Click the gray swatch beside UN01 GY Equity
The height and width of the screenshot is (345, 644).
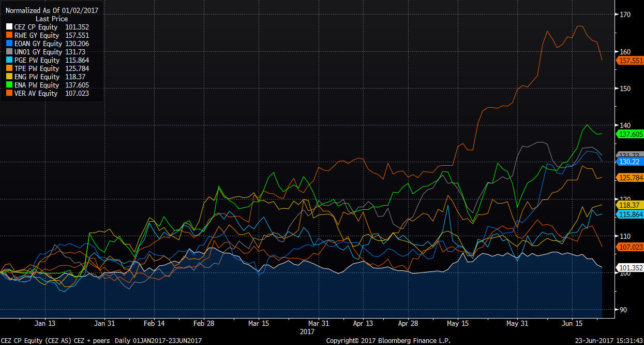click(8, 52)
